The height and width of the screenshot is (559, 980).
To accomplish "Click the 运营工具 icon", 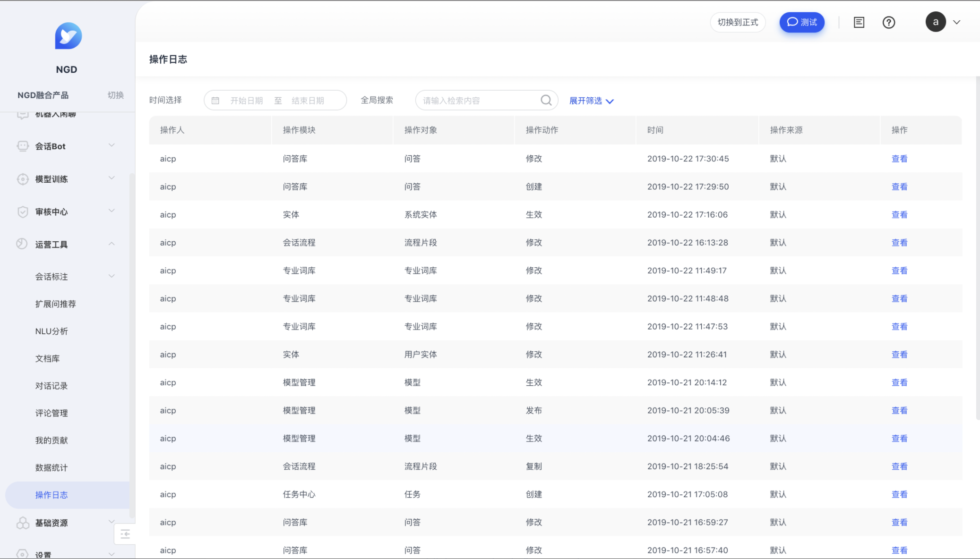I will click(22, 244).
